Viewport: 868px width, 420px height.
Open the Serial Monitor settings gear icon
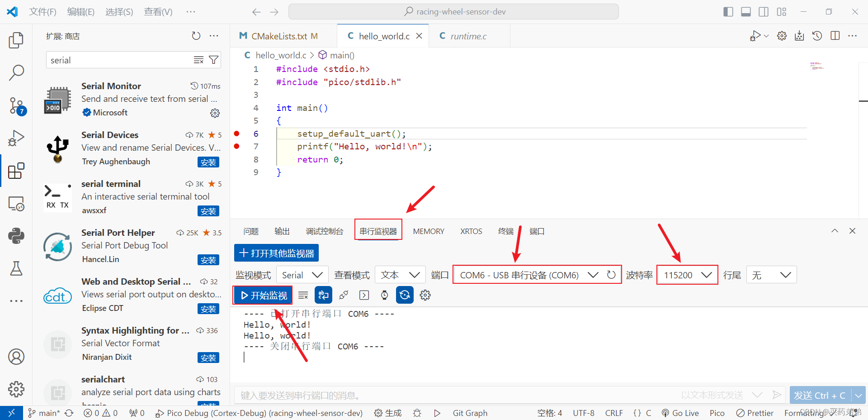[x=425, y=295]
